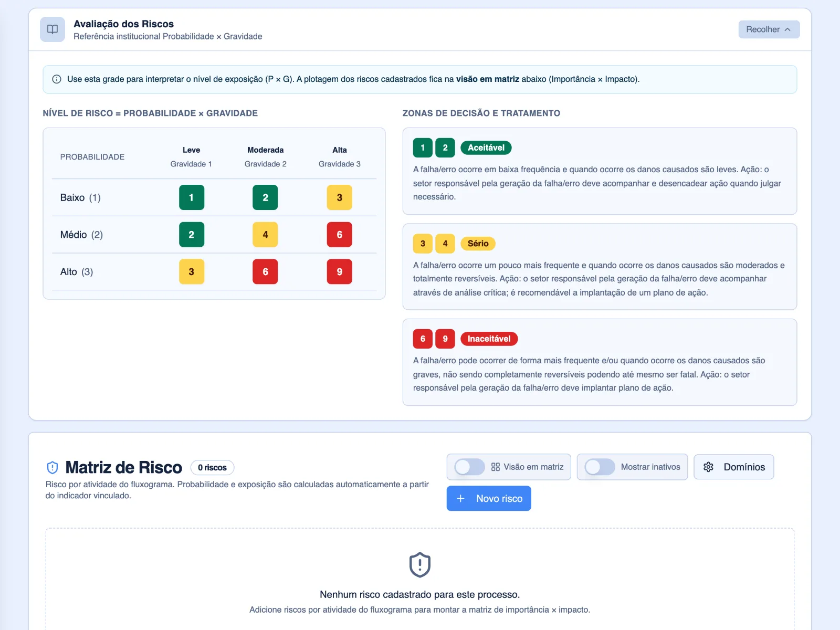Click the green 2 badge in the Aceitável card
Image resolution: width=840 pixels, height=630 pixels.
tap(445, 148)
